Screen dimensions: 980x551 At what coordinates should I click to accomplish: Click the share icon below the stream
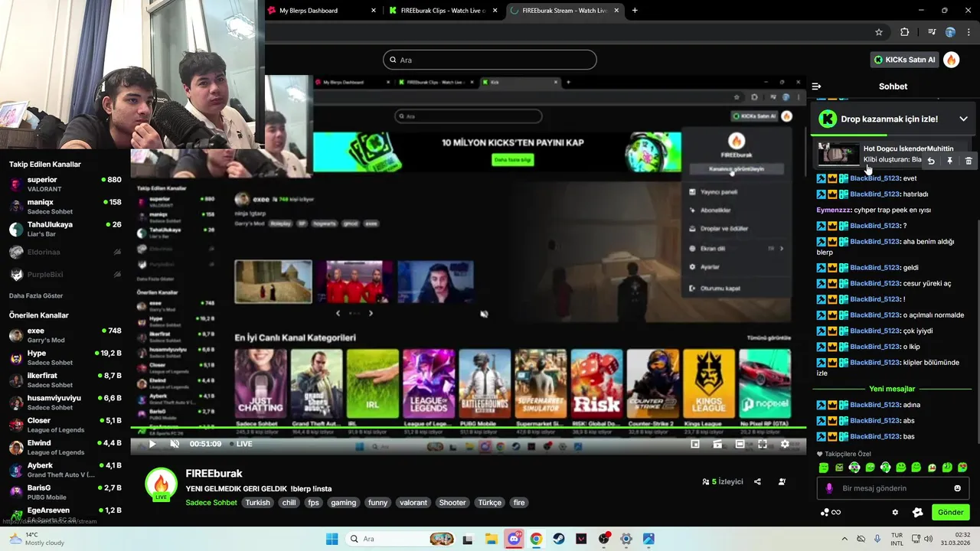[x=757, y=481]
